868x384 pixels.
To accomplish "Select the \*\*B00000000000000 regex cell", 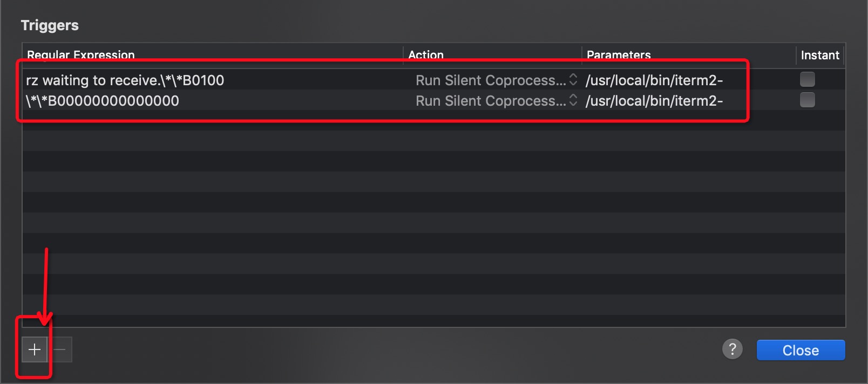I will coord(103,101).
